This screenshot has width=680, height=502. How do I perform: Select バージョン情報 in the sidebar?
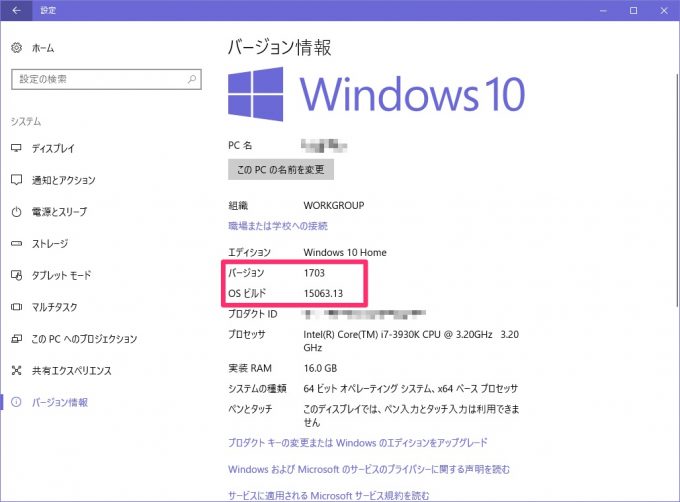pyautogui.click(x=60, y=402)
